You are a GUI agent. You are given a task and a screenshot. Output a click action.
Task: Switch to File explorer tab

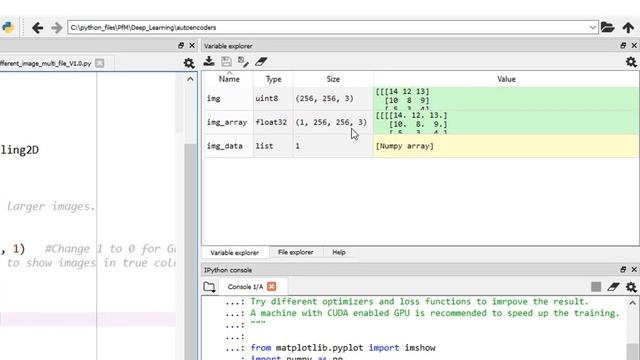(x=296, y=252)
